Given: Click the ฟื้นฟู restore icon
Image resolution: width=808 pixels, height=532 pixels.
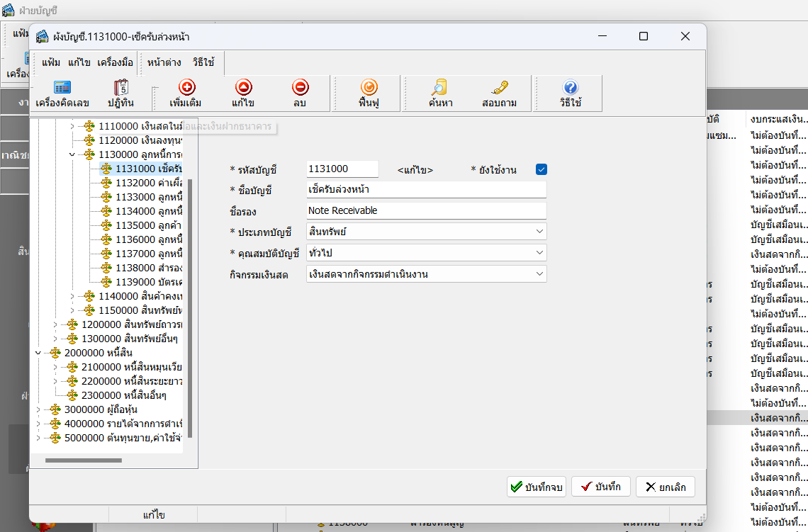Looking at the screenshot, I should [x=369, y=88].
